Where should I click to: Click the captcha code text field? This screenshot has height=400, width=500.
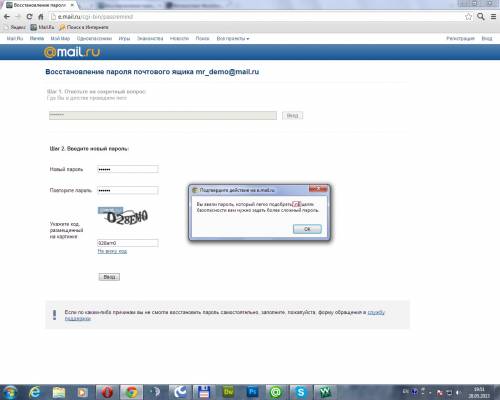pyautogui.click(x=128, y=243)
